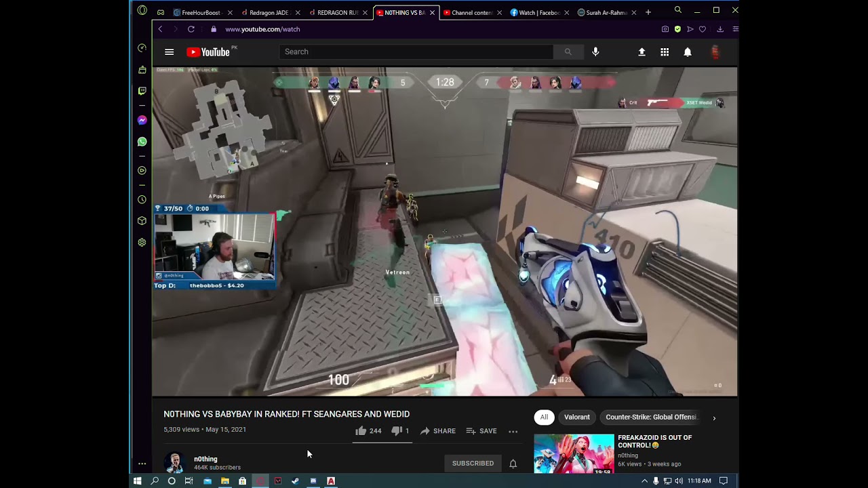Toggle the SUBSCRIBED button for n0thing

click(x=473, y=464)
